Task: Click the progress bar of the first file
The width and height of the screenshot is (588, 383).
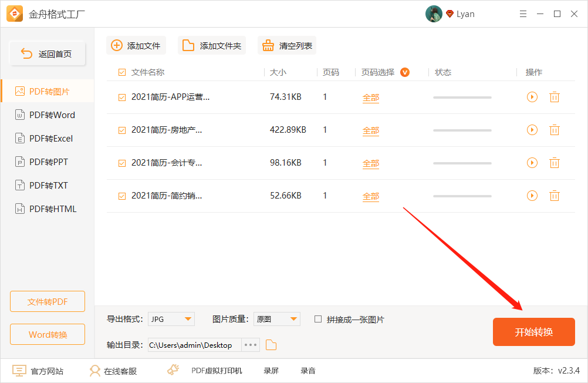Action: (x=462, y=97)
